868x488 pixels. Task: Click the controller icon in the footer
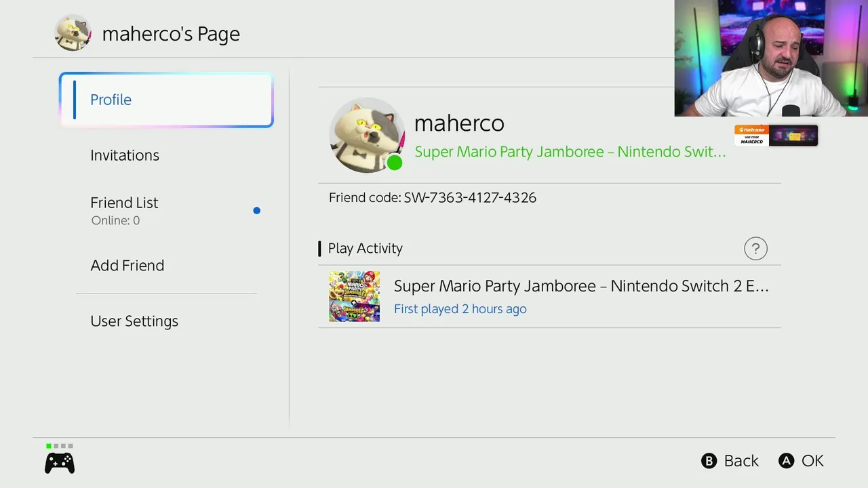(60, 464)
